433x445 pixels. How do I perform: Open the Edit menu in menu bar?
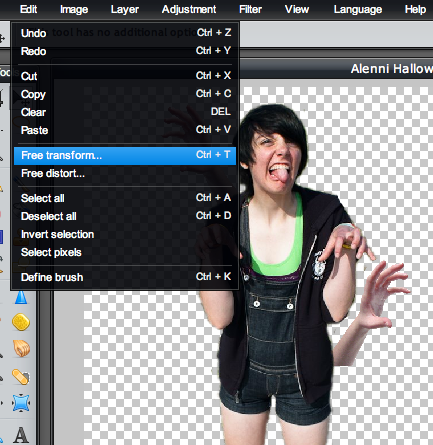[x=28, y=9]
